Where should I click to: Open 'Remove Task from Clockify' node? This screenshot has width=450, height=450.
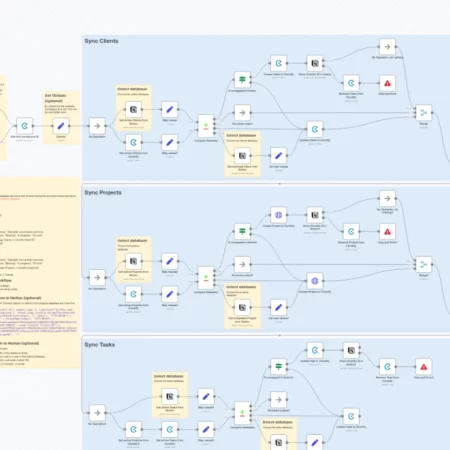coord(387,367)
